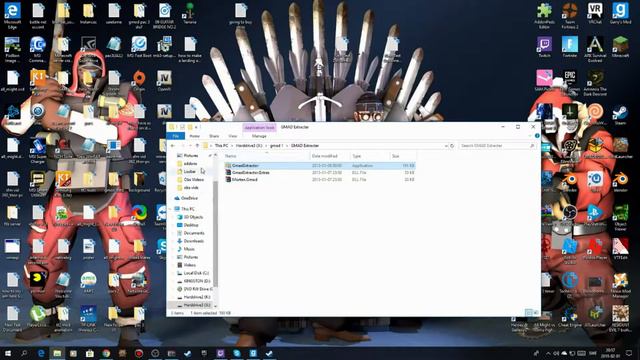Select the GmadExtractor.Extras DLL file
This screenshot has height=360, width=640.
coord(320,173)
